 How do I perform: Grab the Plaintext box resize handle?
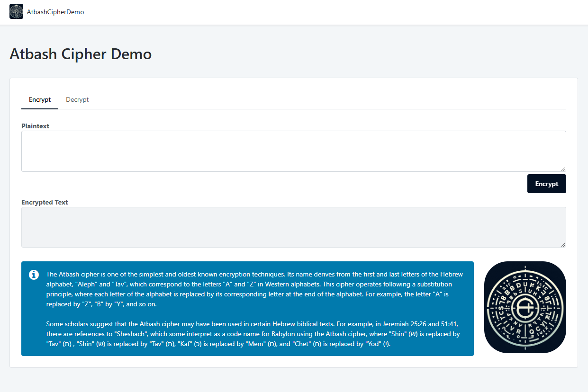click(563, 169)
